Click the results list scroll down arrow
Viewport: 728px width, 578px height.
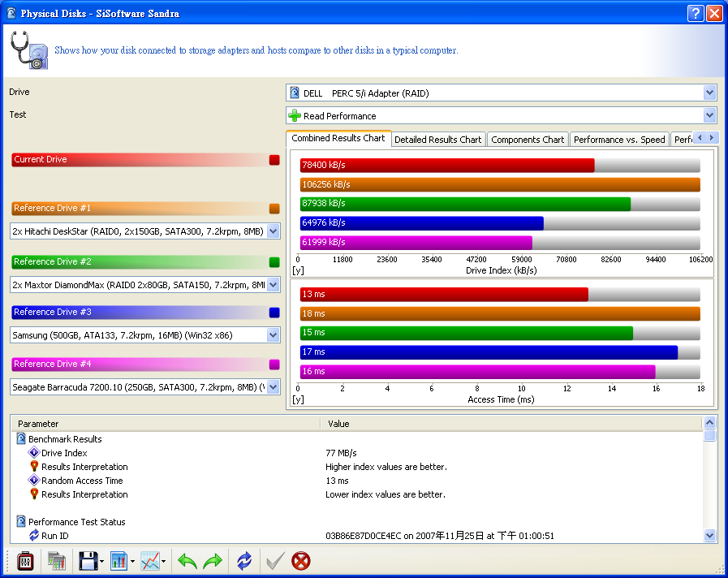[x=709, y=535]
